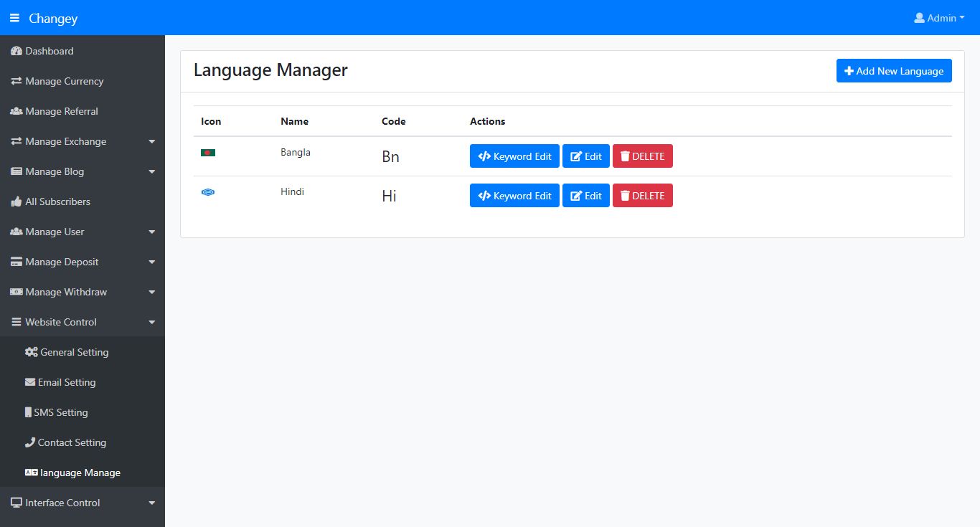Image resolution: width=980 pixels, height=527 pixels.
Task: Edit the Hindi language entry
Action: tap(585, 196)
